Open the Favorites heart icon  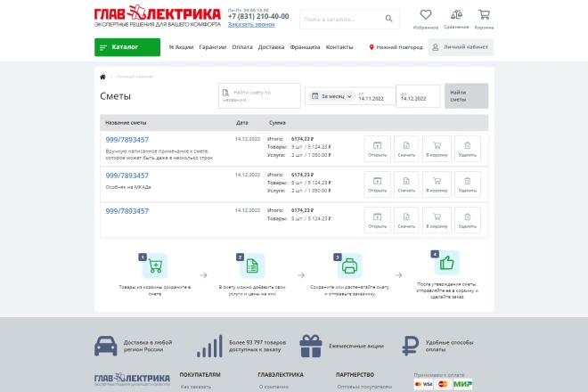click(x=426, y=15)
